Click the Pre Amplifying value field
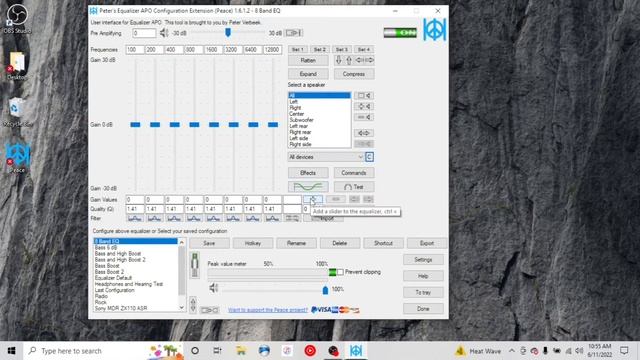The image size is (640, 360). click(144, 33)
